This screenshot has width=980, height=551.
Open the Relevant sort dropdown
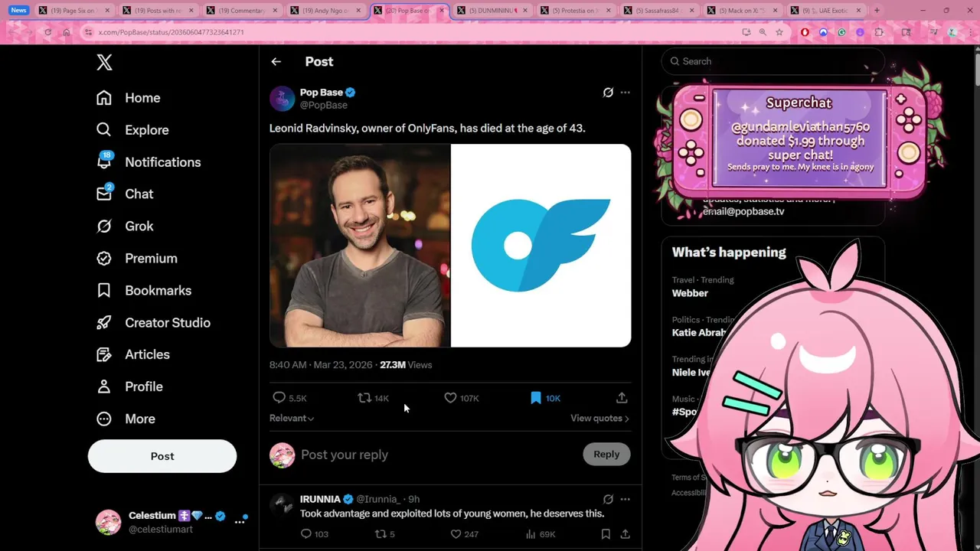click(292, 419)
